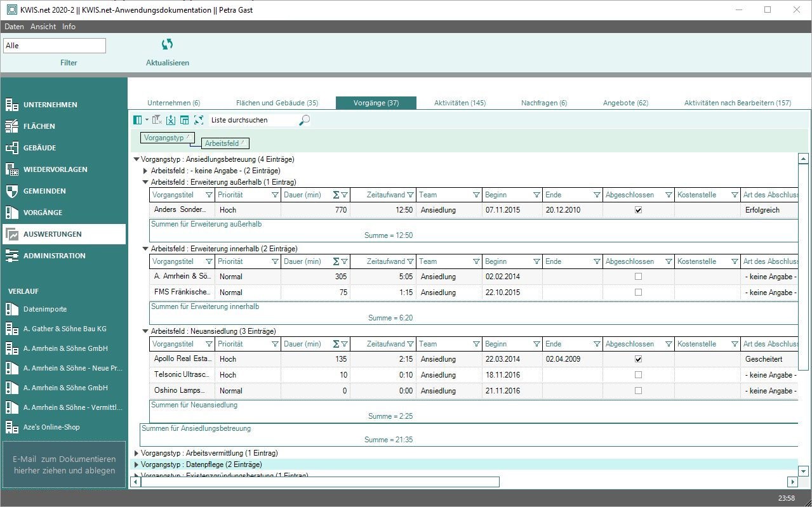Click the clear filters icon
Screen dimensions: 812x507
(157, 120)
